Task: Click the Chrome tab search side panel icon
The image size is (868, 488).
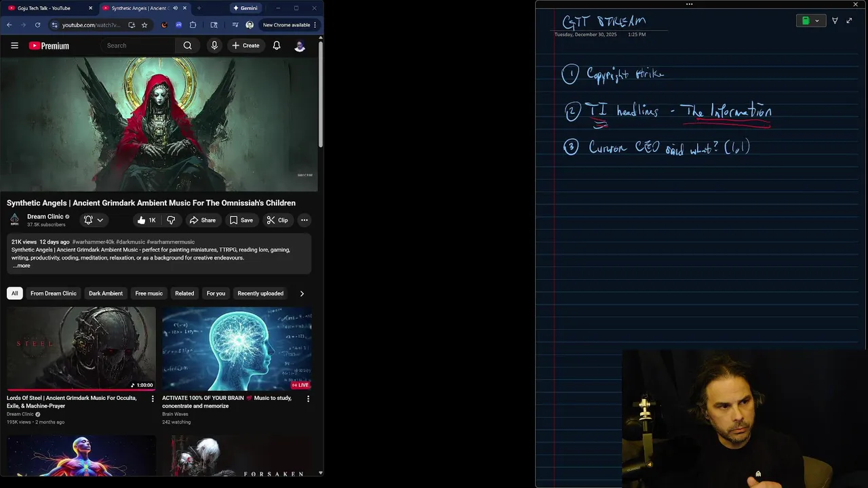Action: click(x=214, y=25)
